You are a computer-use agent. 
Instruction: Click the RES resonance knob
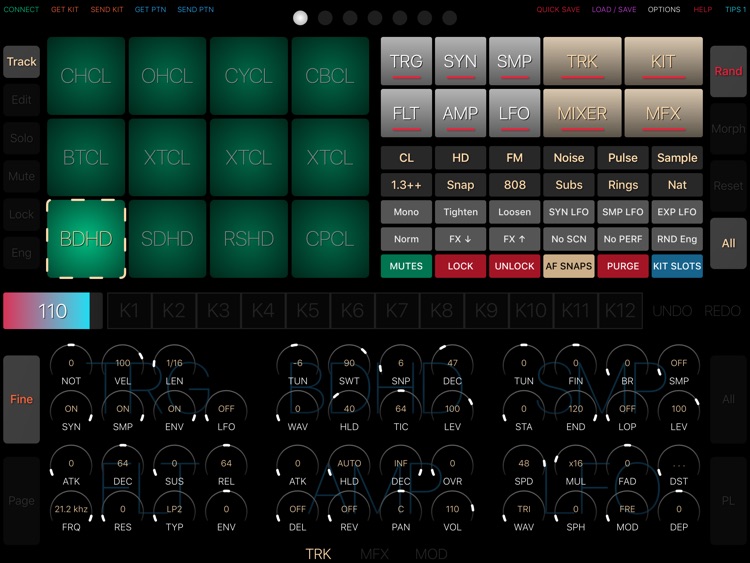pyautogui.click(x=123, y=511)
